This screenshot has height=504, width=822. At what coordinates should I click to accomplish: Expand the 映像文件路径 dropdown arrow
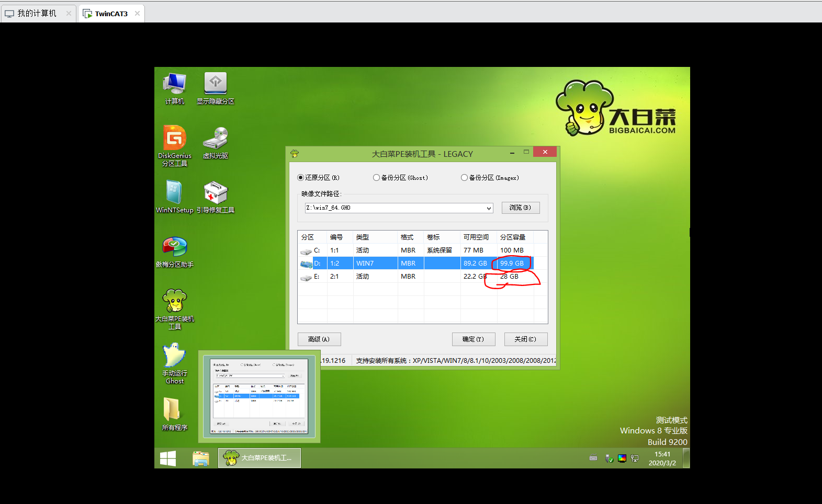coord(489,208)
